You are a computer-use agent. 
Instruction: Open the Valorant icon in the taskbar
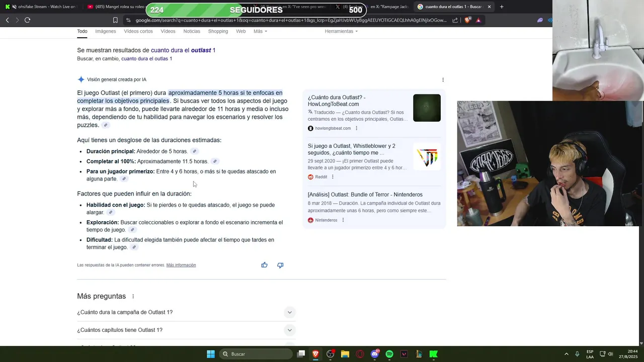pyautogui.click(x=404, y=354)
